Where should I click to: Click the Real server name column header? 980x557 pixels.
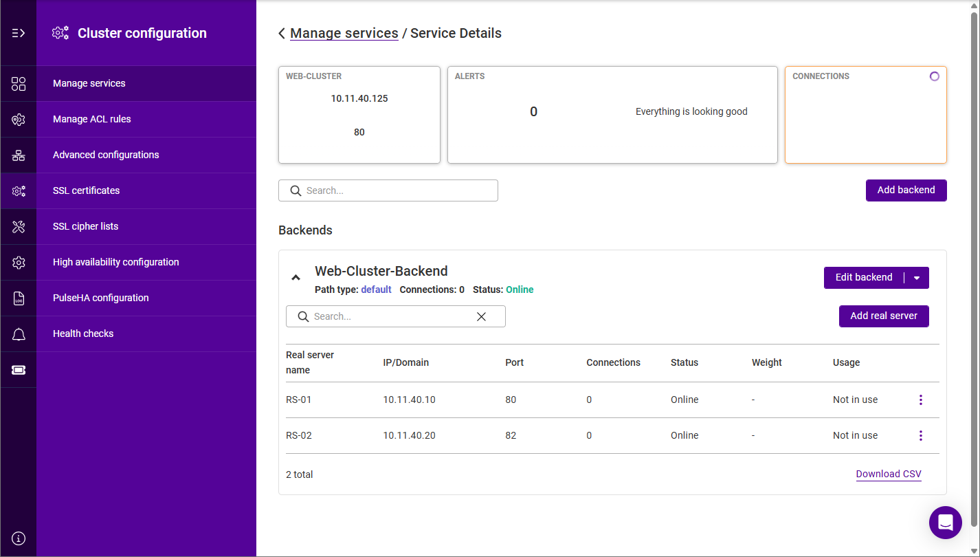tap(310, 362)
